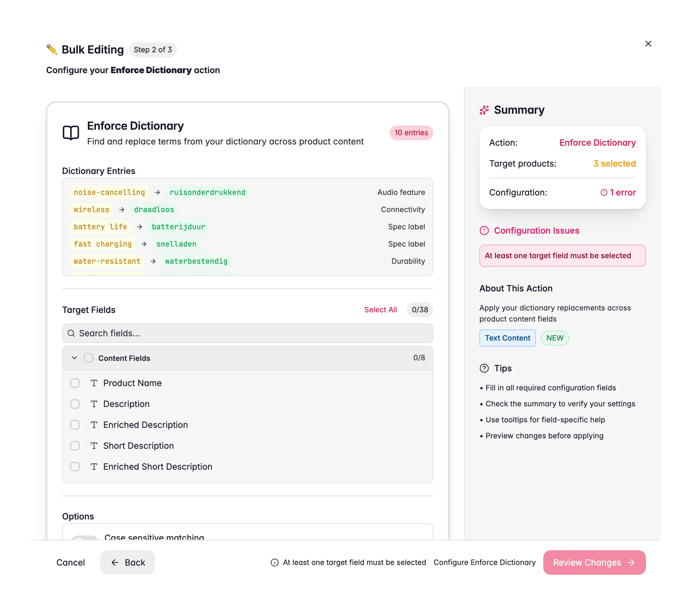Check the Enriched Short Description field
Screen dimensions: 692x616
pyautogui.click(x=75, y=467)
